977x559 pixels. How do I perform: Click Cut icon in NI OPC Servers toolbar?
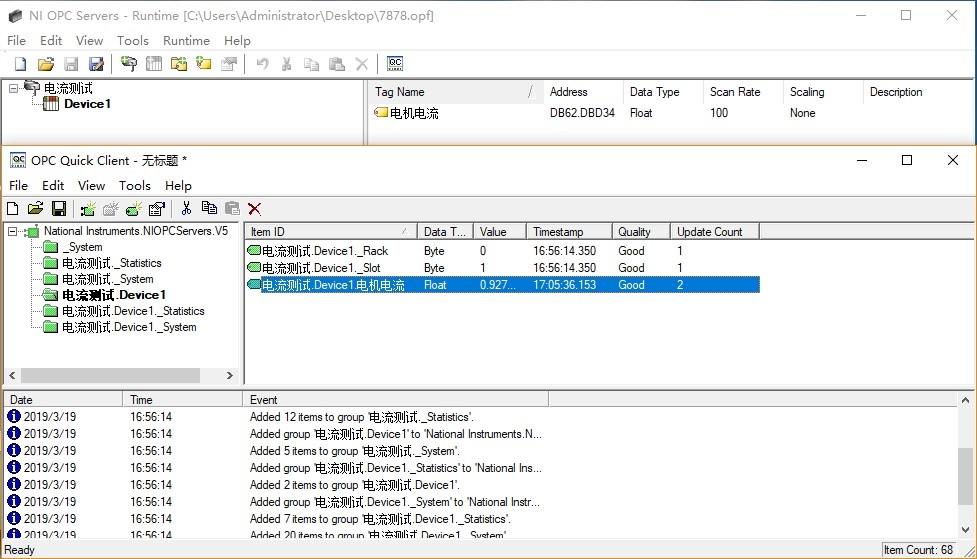pos(287,64)
